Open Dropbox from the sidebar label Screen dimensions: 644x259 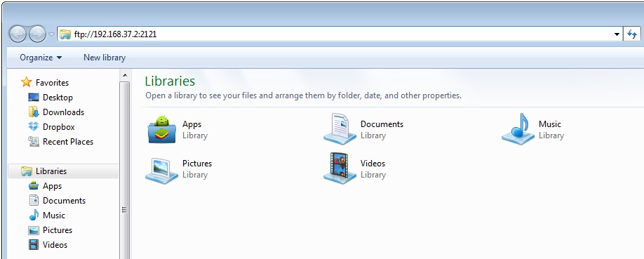(x=59, y=127)
